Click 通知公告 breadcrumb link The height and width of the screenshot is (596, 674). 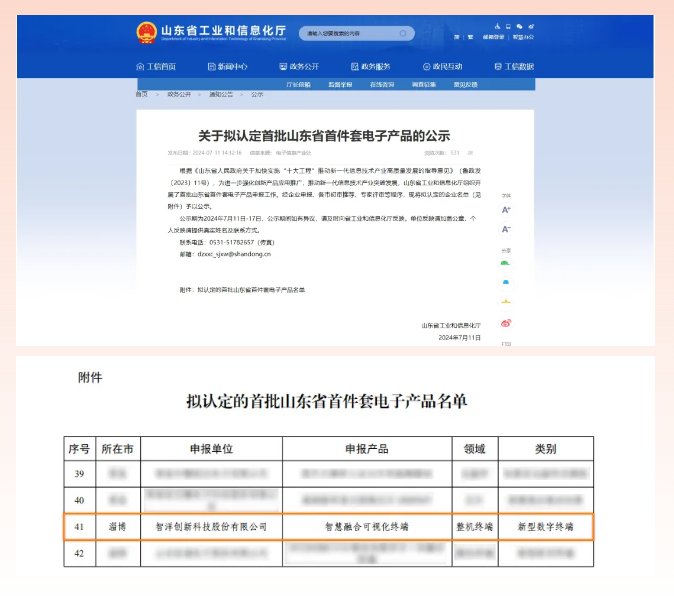[x=220, y=94]
